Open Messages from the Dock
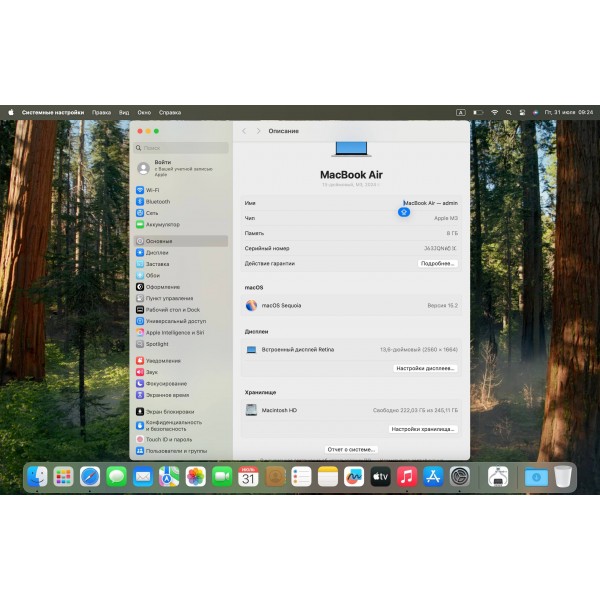 pyautogui.click(x=116, y=477)
